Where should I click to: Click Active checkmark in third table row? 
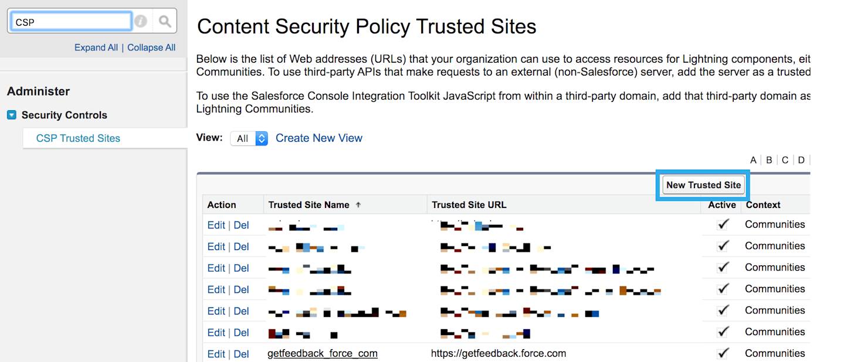tap(723, 267)
